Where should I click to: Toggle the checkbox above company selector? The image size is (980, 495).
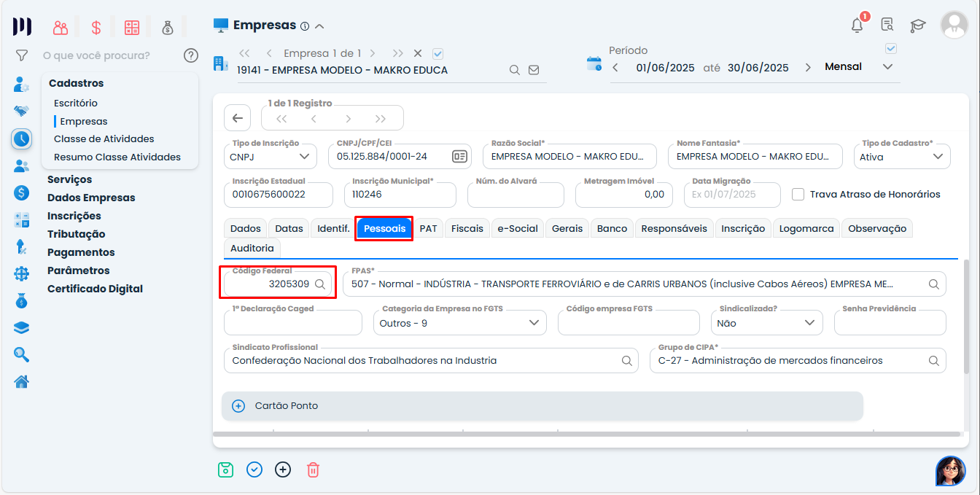(438, 53)
